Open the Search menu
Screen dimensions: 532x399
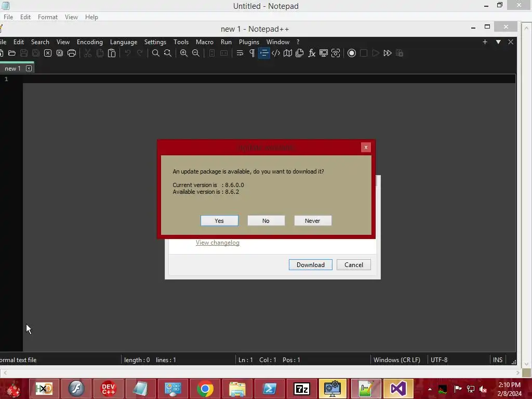coord(40,42)
